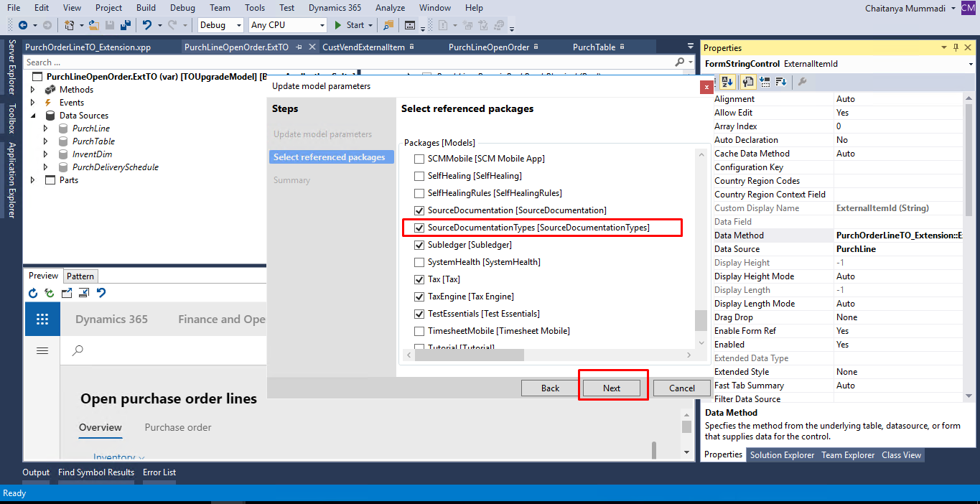Image resolution: width=980 pixels, height=504 pixels.
Task: Close the Update model parameters dialog
Action: tap(706, 87)
